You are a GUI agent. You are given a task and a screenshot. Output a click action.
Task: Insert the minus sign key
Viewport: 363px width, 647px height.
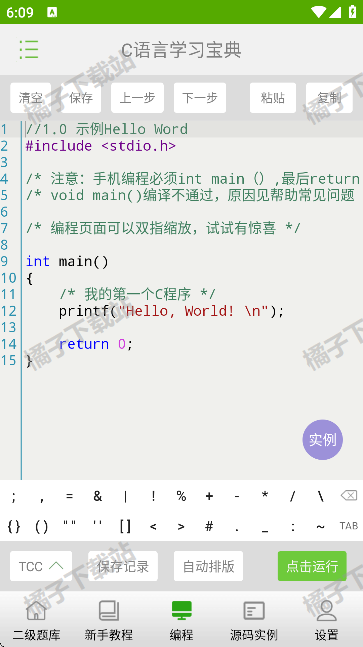tap(237, 496)
